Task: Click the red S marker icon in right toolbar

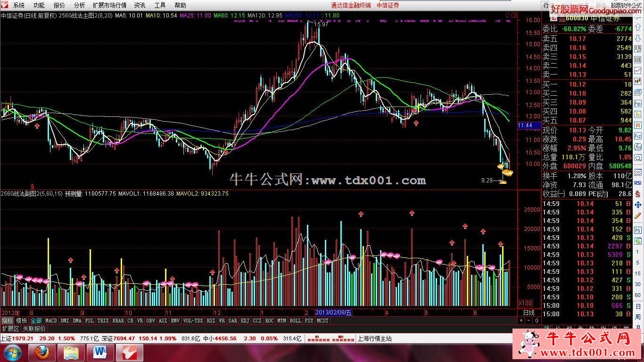Action: pyautogui.click(x=638, y=194)
